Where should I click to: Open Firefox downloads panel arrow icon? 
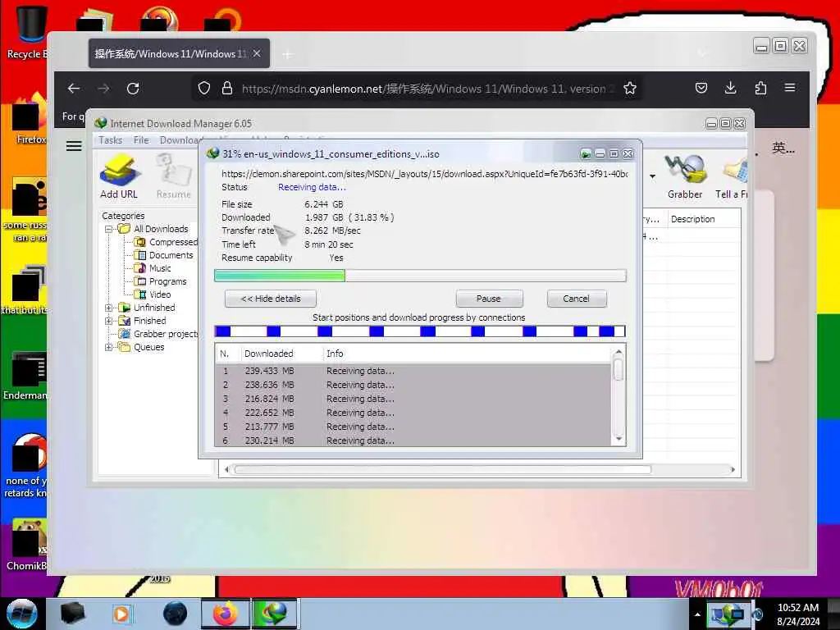730,88
